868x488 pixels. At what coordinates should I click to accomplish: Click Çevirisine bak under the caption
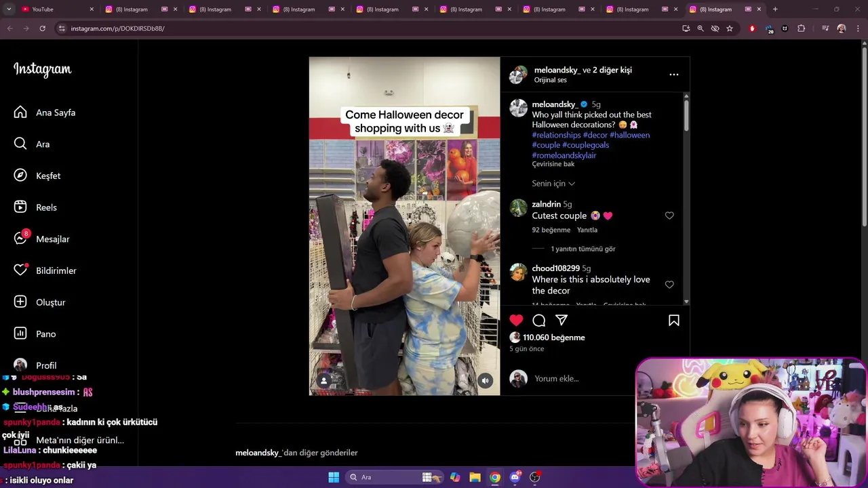tap(553, 164)
